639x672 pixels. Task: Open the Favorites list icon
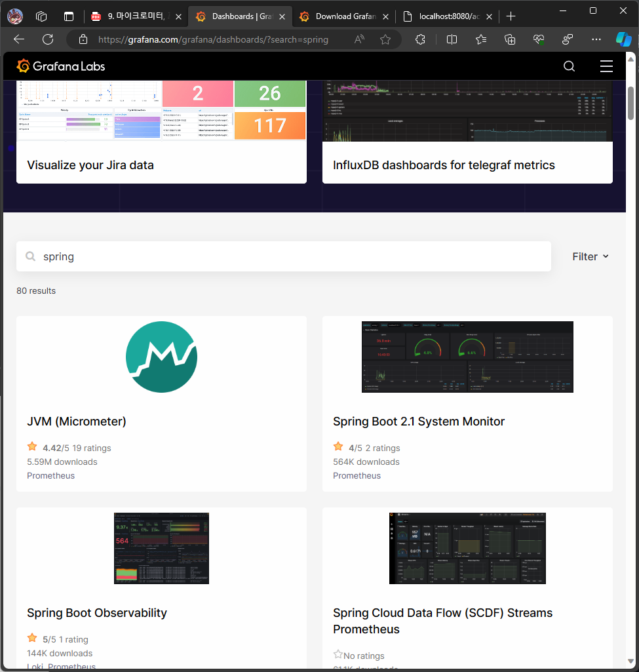coord(481,39)
